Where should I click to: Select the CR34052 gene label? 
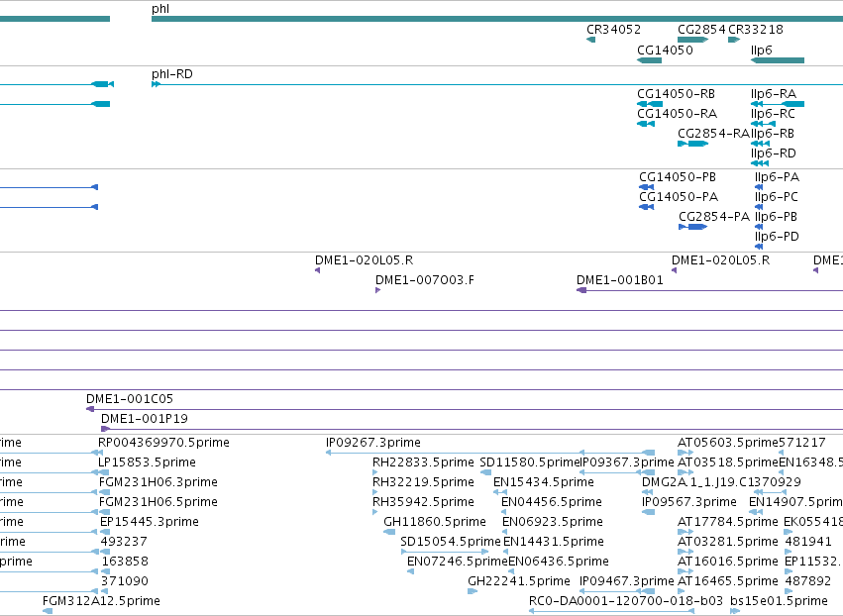click(613, 30)
